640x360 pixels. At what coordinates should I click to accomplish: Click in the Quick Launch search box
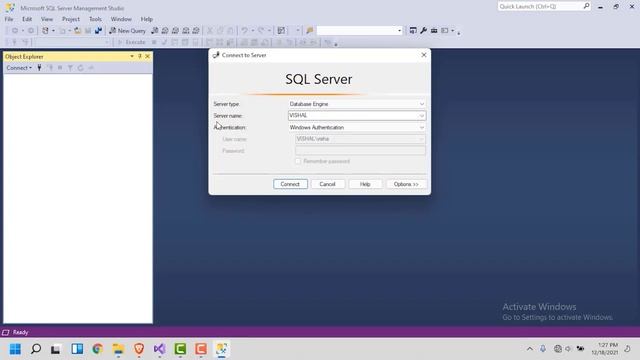click(x=540, y=6)
